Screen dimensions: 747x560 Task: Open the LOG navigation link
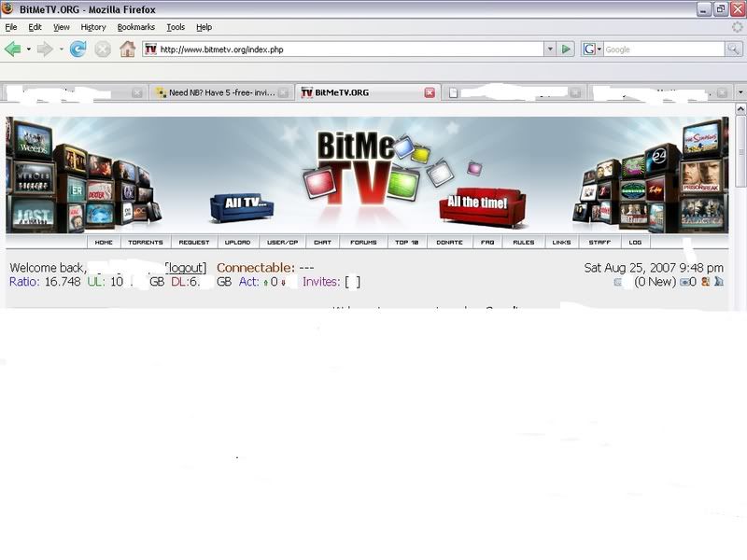[x=636, y=243]
